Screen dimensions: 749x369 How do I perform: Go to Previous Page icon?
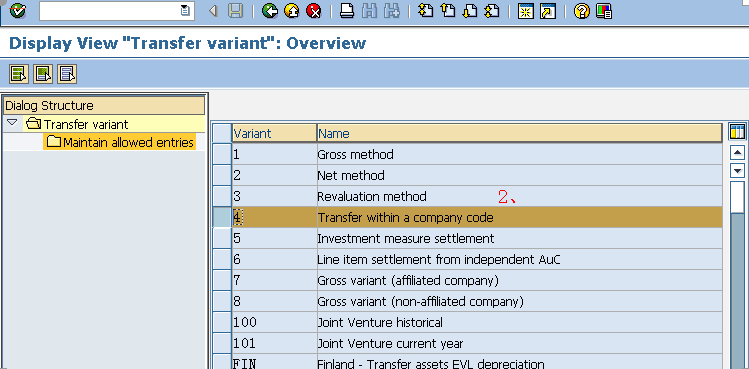(x=448, y=11)
